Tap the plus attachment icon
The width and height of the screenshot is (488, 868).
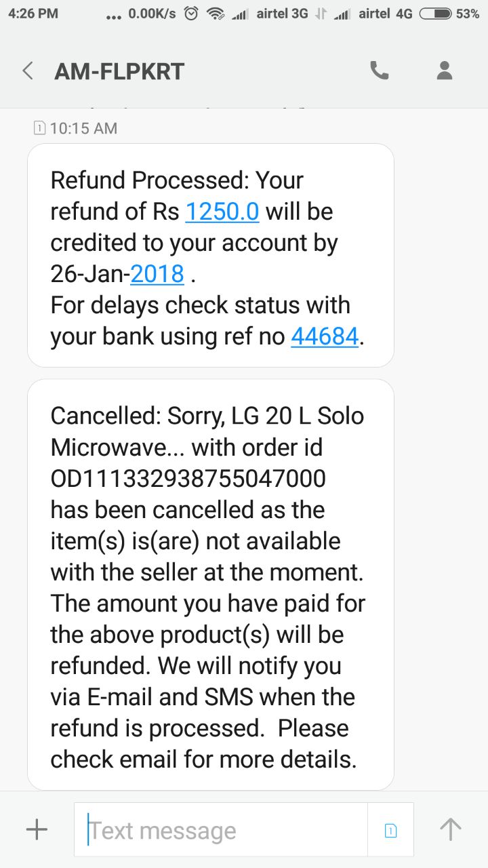[x=36, y=829]
